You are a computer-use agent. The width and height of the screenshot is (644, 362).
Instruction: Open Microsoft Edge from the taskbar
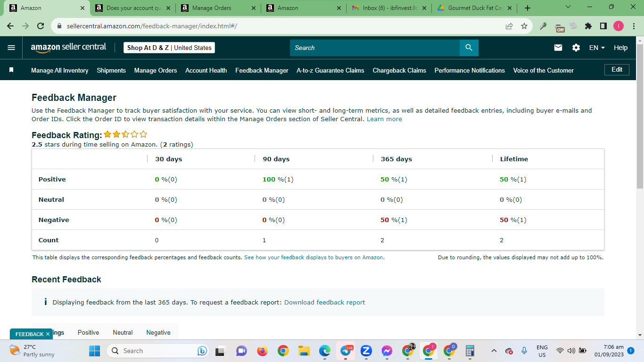324,351
